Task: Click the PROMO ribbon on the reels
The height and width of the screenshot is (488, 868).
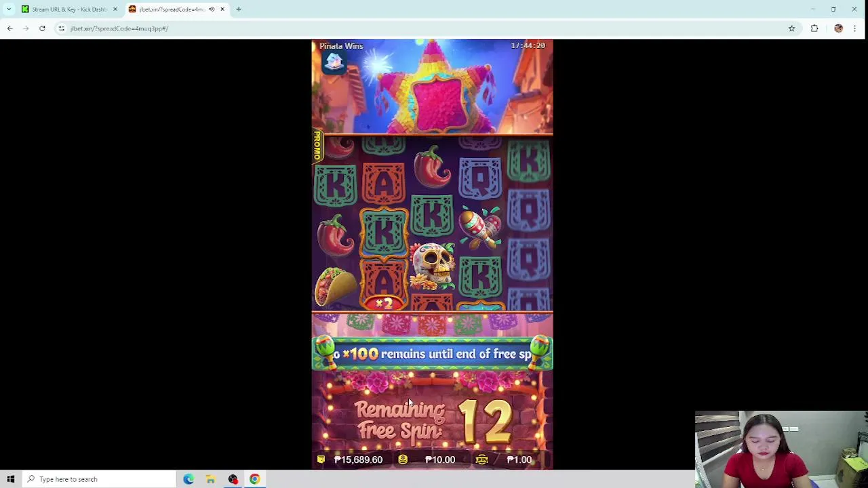Action: (x=317, y=146)
